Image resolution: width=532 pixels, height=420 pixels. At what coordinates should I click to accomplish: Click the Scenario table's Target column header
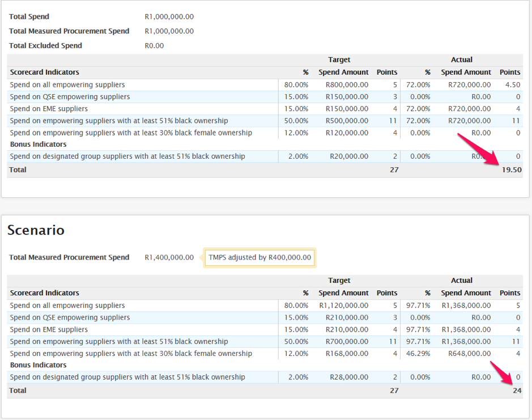[339, 281]
